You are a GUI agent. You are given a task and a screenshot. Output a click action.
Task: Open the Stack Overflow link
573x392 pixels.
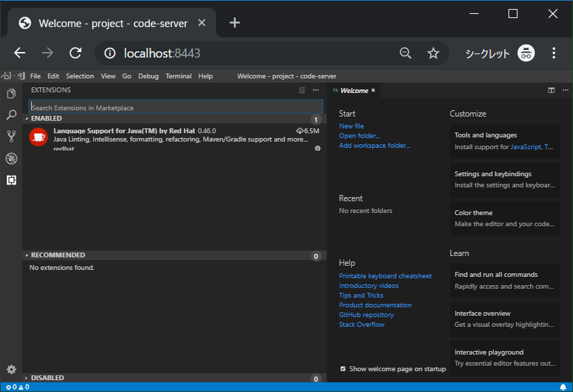click(x=361, y=325)
